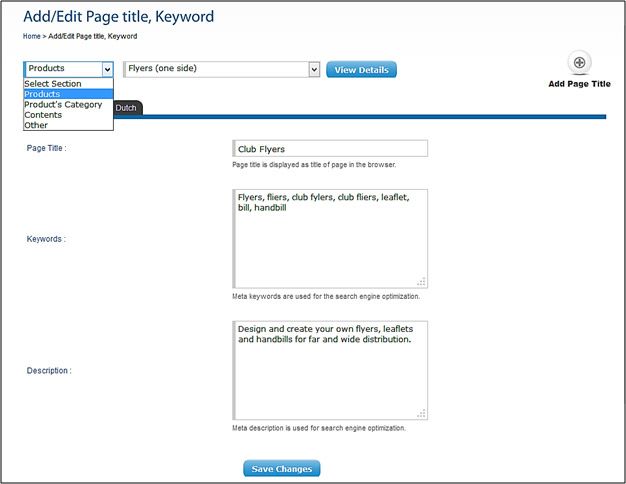Click the Keywords textarea resize grip
This screenshot has width=626, height=484.
coord(421,282)
